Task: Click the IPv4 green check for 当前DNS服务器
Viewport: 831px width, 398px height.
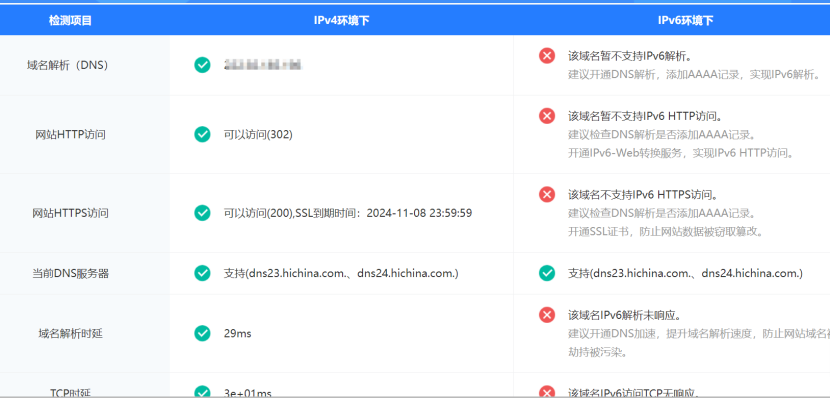Action: [x=202, y=273]
